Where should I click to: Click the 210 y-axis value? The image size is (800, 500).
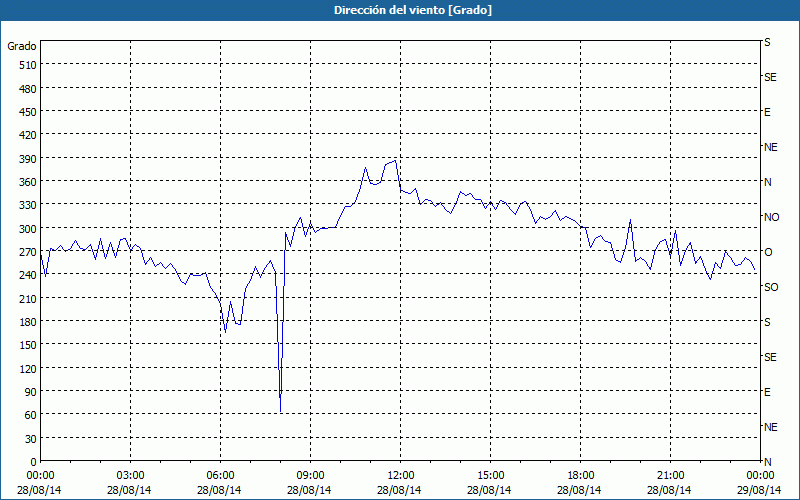coord(28,298)
